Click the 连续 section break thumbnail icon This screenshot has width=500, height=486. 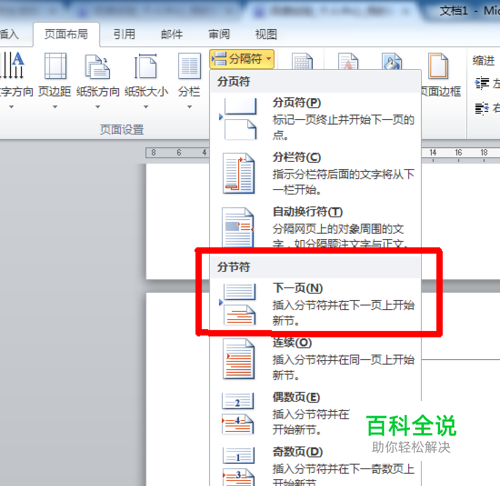click(239, 359)
